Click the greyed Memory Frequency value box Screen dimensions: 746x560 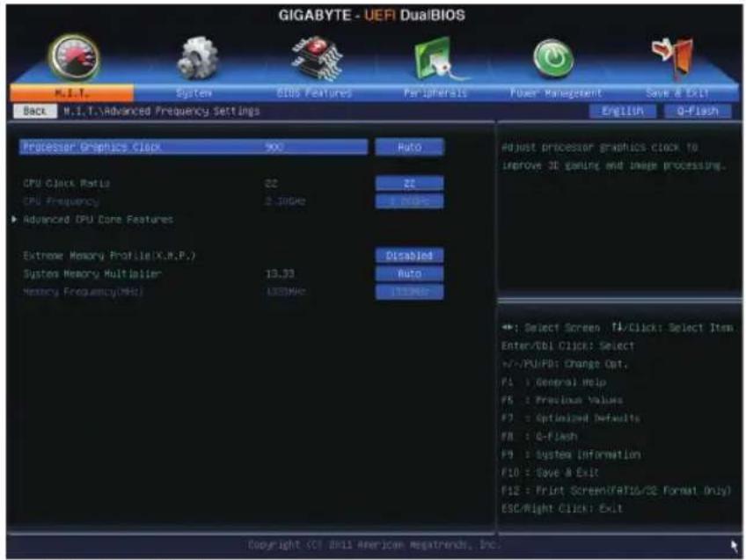(410, 291)
